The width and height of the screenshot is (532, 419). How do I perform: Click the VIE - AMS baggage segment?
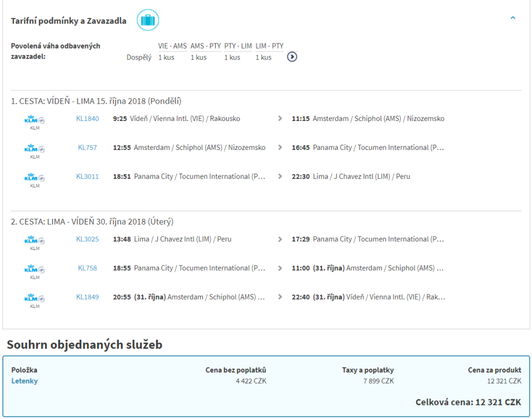click(172, 46)
